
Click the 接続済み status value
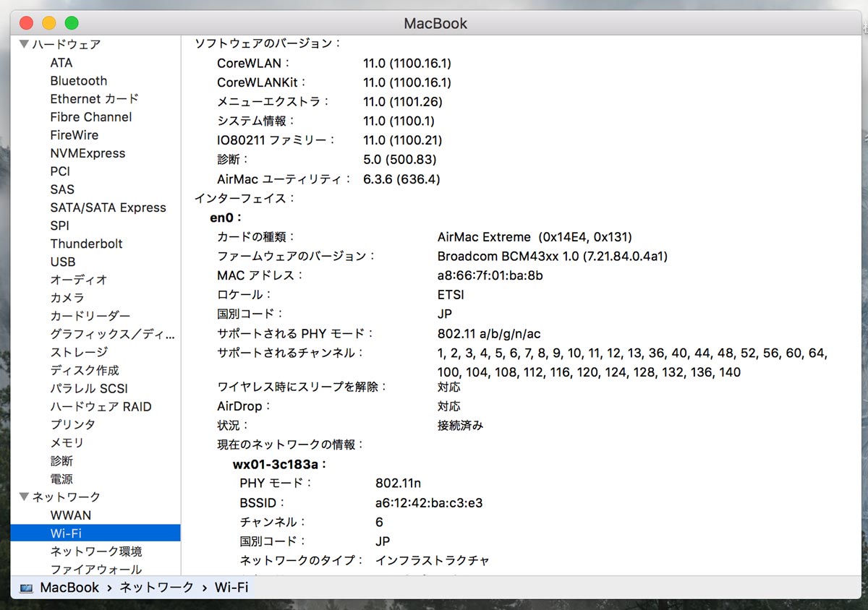point(460,426)
